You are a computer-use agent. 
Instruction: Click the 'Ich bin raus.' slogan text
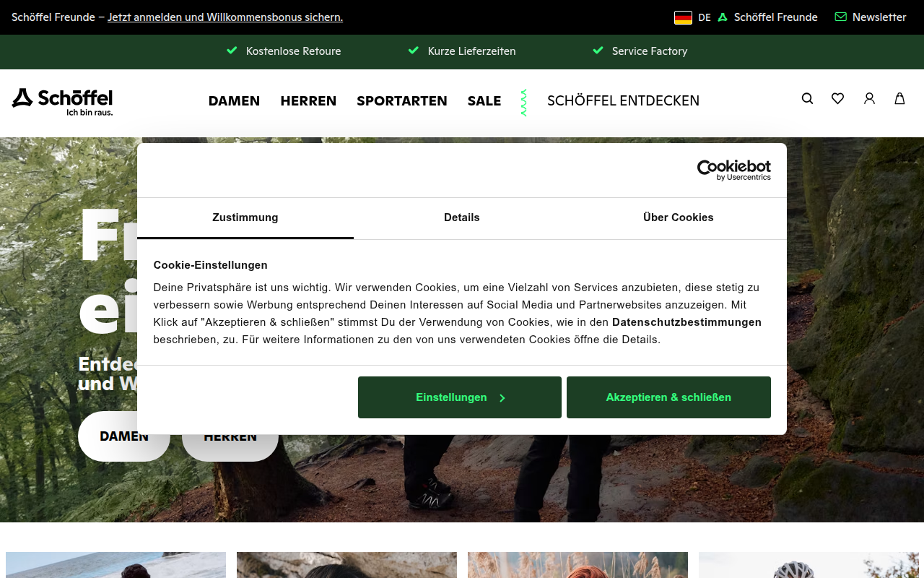[x=90, y=112]
